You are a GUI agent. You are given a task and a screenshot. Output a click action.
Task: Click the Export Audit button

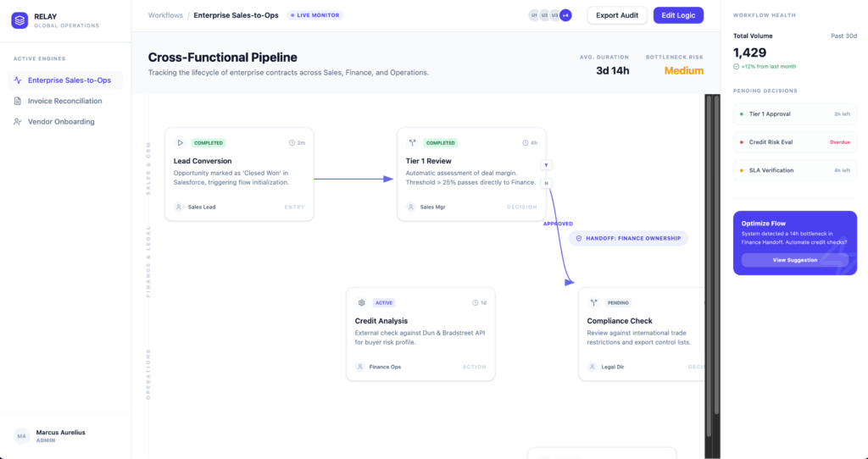(618, 15)
